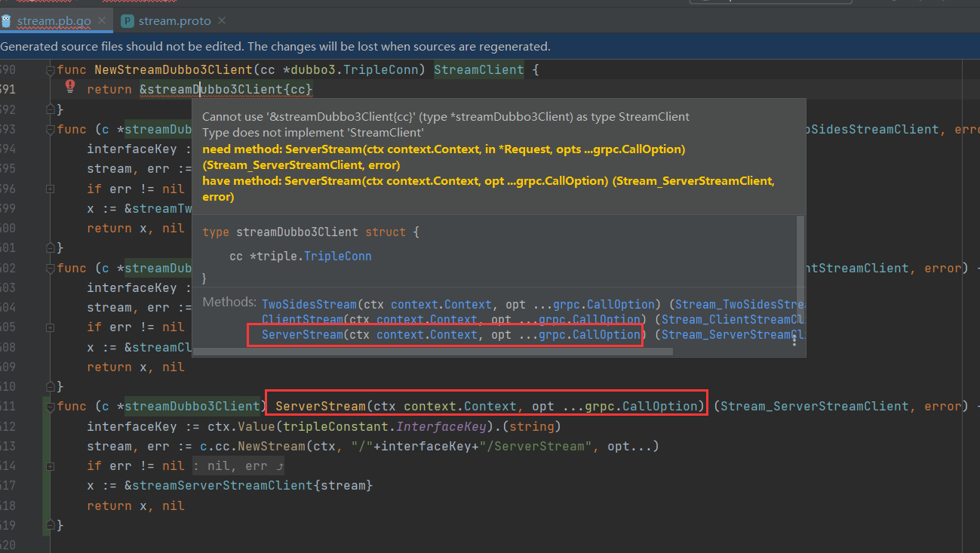Click ServerStream method name in func declaration
The width and height of the screenshot is (980, 553).
pos(321,407)
